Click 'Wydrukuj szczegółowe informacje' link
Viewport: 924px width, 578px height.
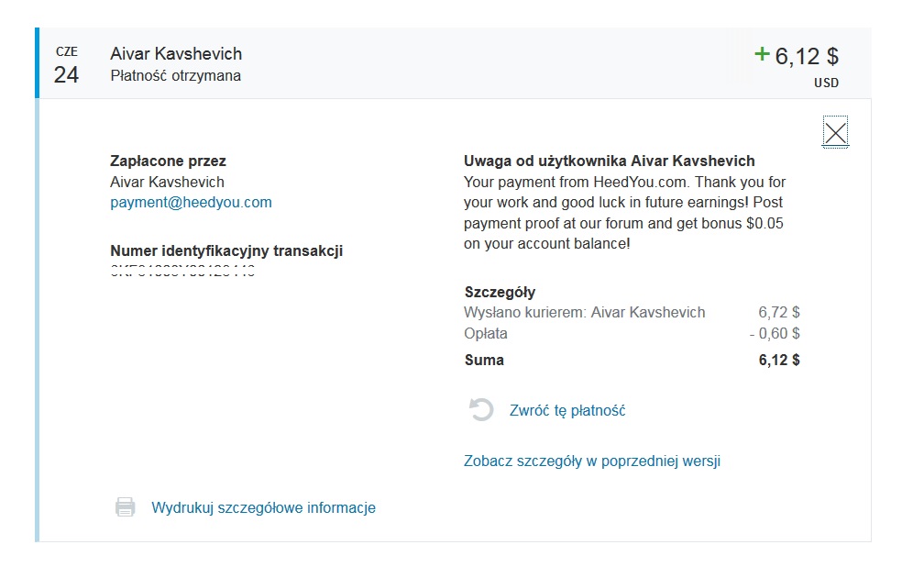[263, 508]
